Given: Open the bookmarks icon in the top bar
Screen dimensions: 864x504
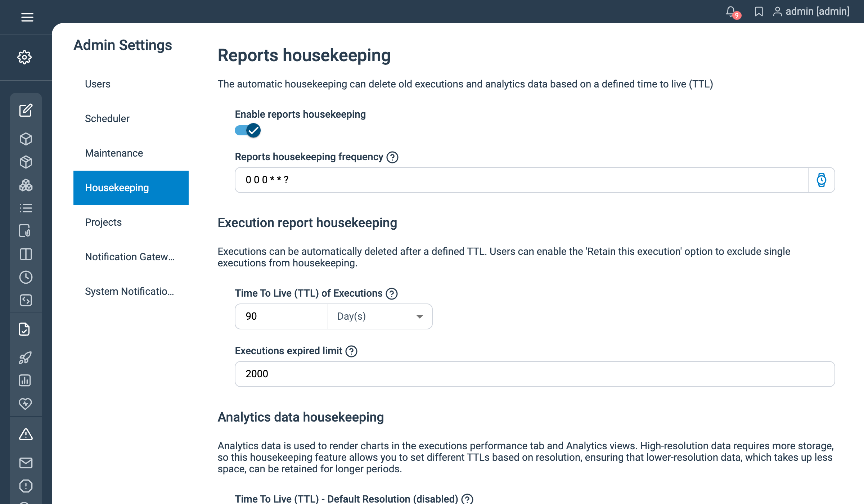Looking at the screenshot, I should pos(759,12).
